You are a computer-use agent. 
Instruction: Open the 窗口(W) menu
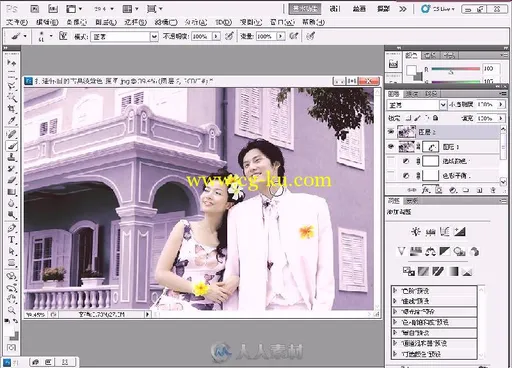[x=282, y=22]
